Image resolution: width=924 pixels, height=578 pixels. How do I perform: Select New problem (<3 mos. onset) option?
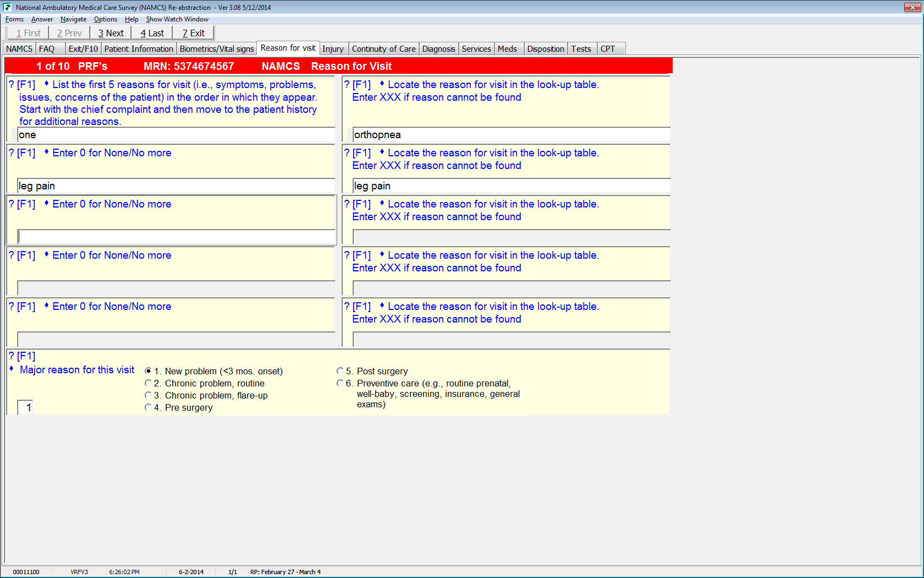click(x=148, y=372)
